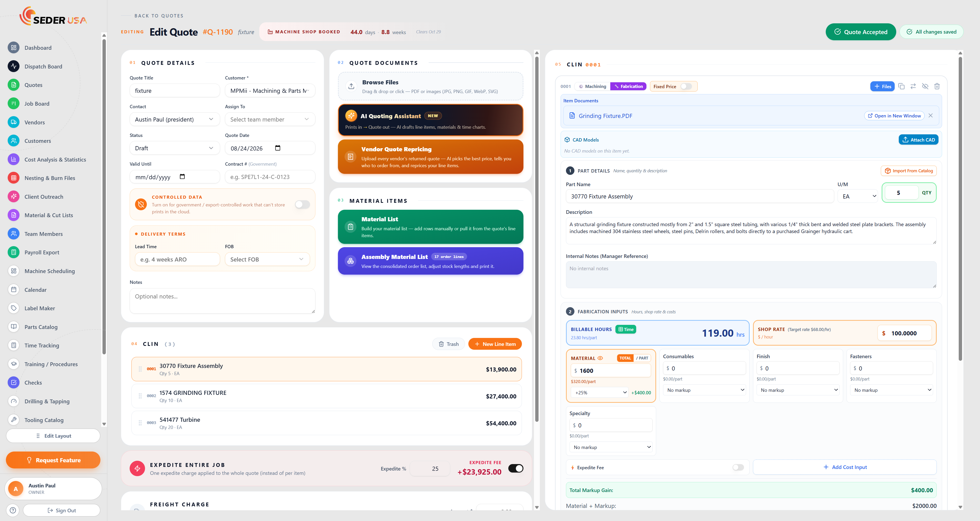980x521 pixels.
Task: Duplicate line item 0001 with copy icon
Action: (x=901, y=86)
